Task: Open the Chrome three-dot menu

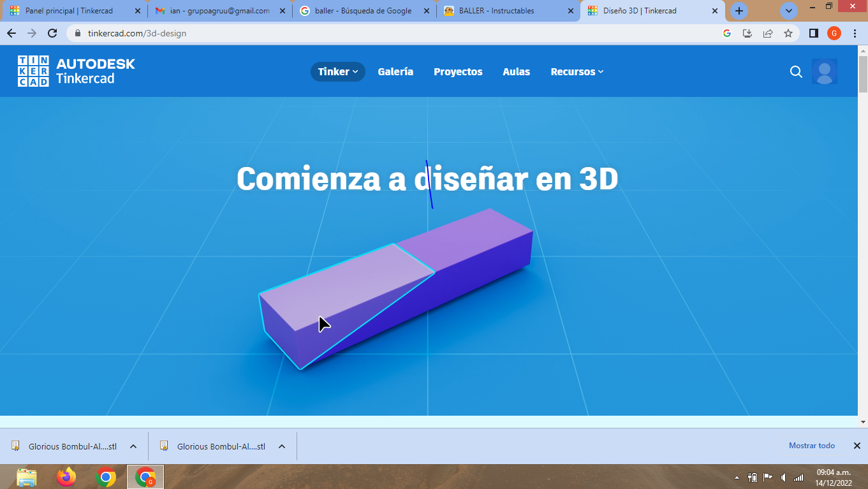Action: point(855,33)
